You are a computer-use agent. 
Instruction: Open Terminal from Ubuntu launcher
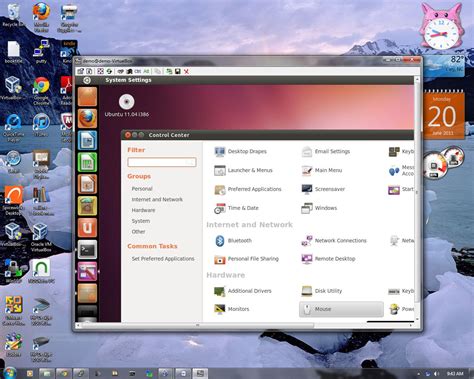[x=87, y=250]
